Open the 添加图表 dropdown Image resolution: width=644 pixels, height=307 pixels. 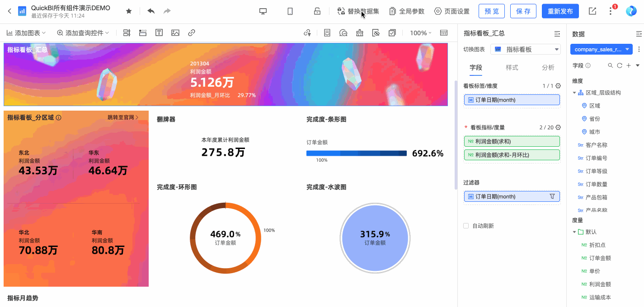tap(26, 33)
